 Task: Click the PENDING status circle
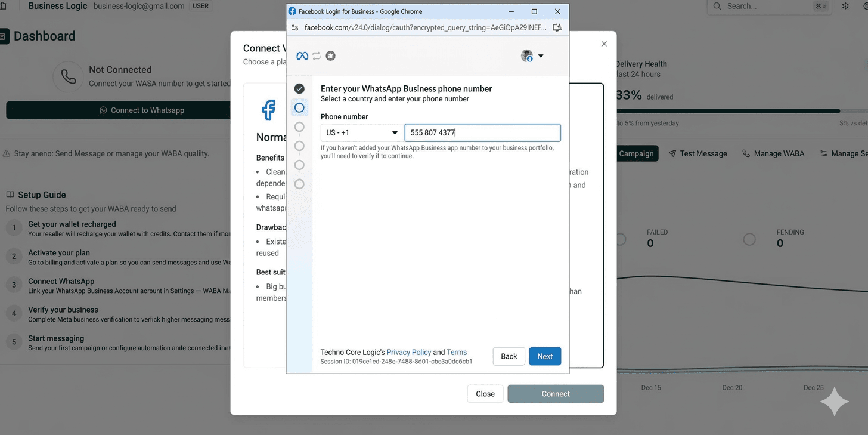pos(749,239)
